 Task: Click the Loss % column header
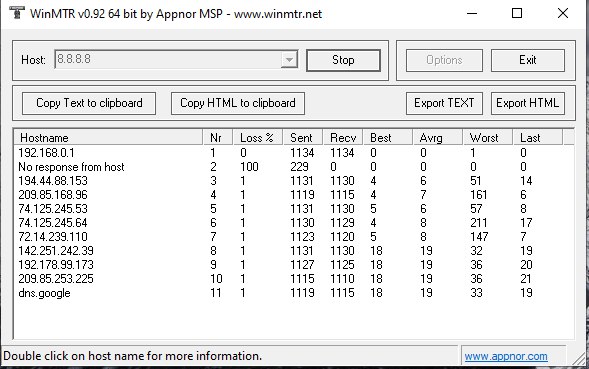coord(258,138)
